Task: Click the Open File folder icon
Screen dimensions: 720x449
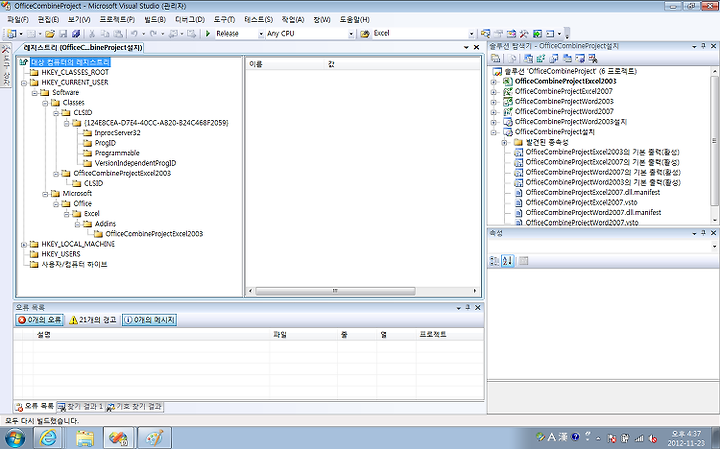Action: click(50, 34)
